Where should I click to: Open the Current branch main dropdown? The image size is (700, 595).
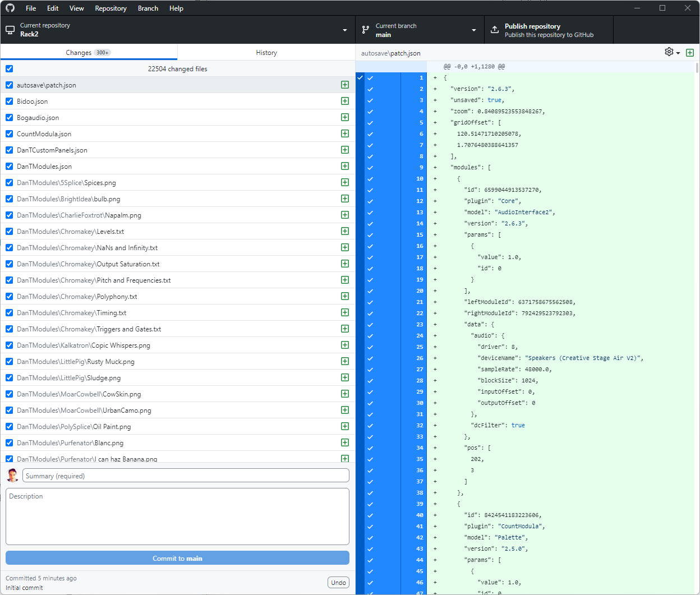pos(420,30)
